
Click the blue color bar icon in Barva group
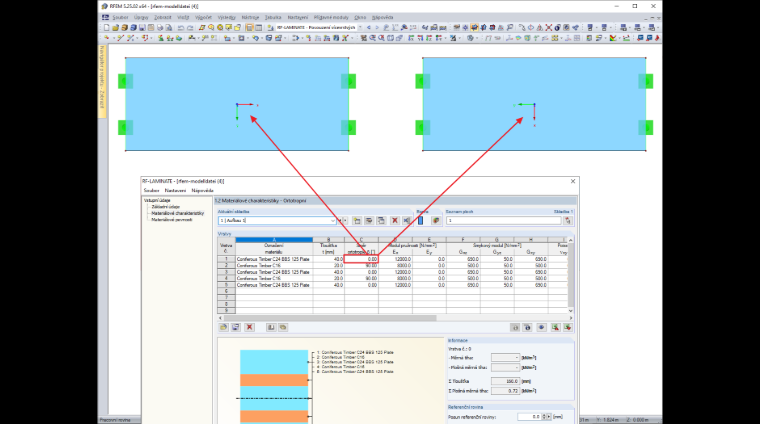pyautogui.click(x=421, y=220)
